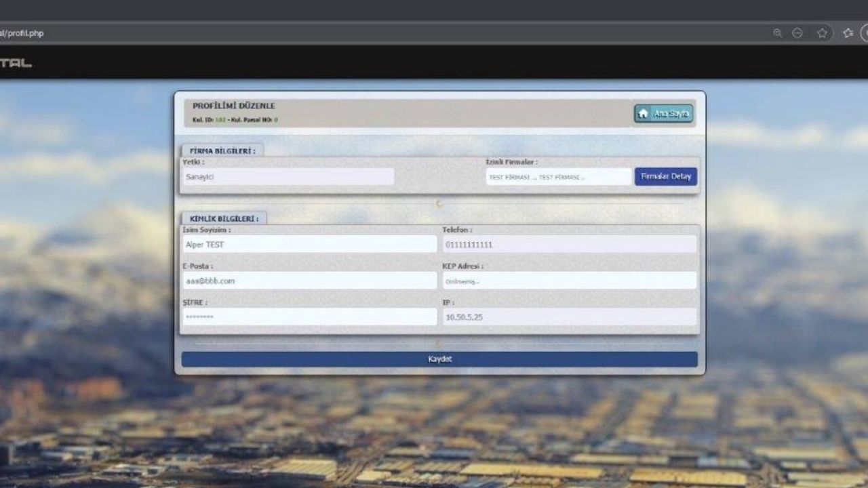Select the FİRMA BİLGİLERİ section tab

(x=222, y=150)
